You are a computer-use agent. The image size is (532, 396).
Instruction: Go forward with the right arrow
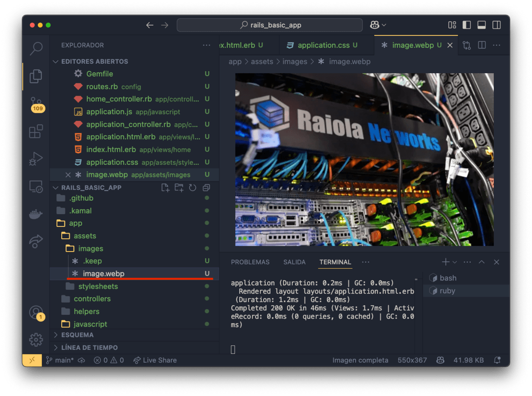[164, 25]
